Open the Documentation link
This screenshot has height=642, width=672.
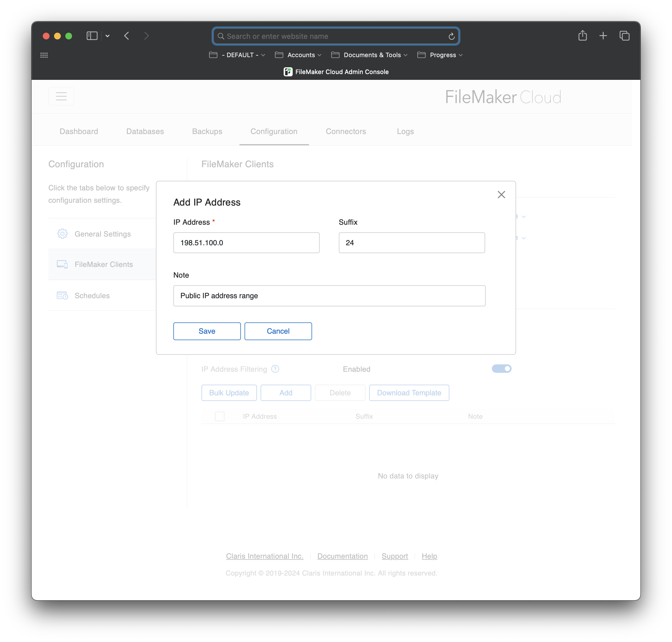point(342,556)
